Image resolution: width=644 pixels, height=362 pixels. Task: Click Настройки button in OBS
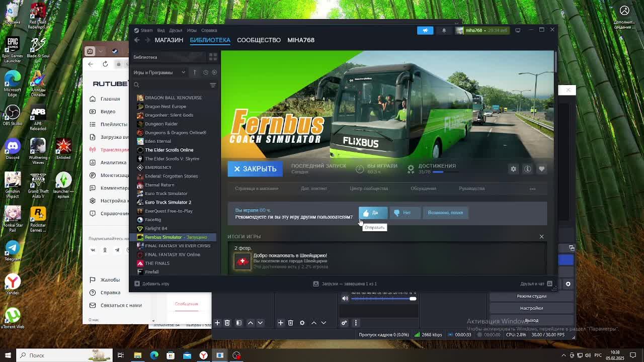pyautogui.click(x=531, y=308)
